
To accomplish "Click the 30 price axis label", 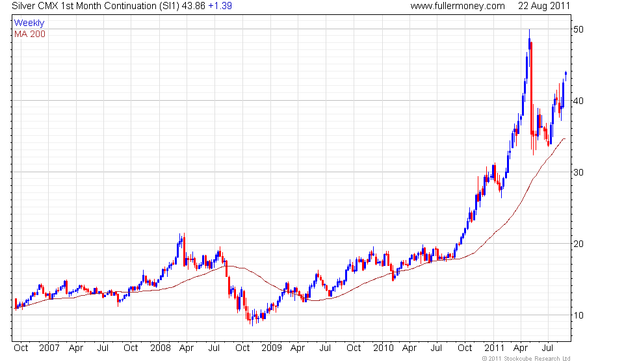I will [578, 172].
